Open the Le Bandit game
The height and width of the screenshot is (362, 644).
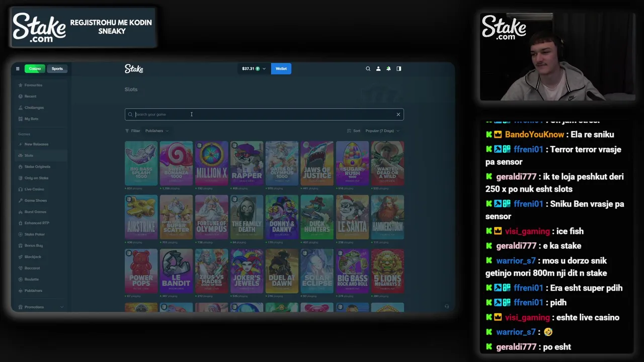[x=176, y=271]
